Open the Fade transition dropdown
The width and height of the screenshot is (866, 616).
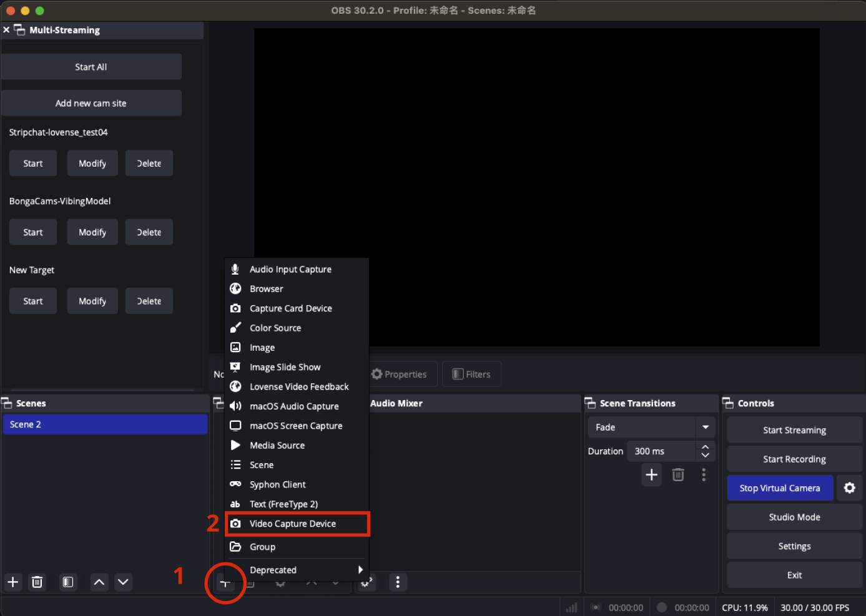705,427
